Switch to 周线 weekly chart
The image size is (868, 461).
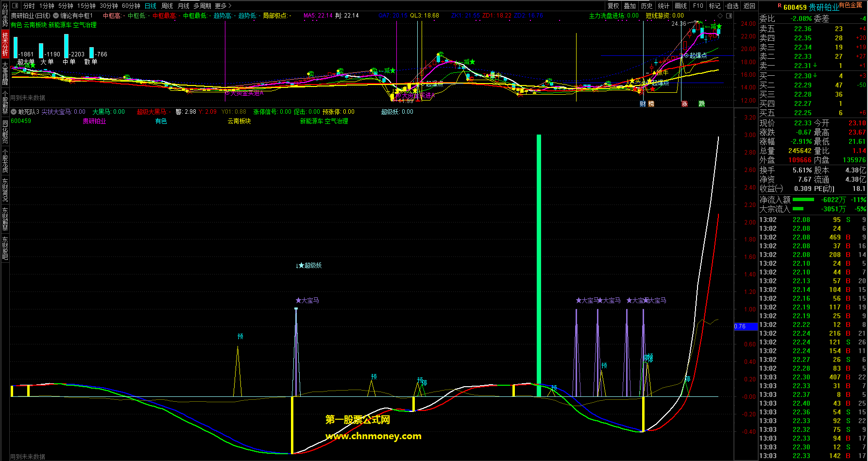pyautogui.click(x=167, y=6)
